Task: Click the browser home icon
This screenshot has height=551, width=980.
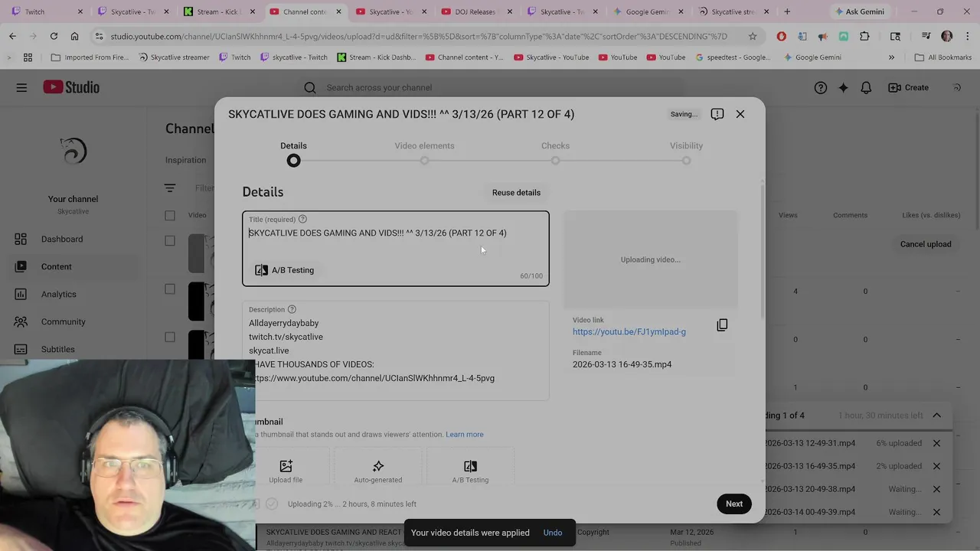Action: [x=74, y=36]
